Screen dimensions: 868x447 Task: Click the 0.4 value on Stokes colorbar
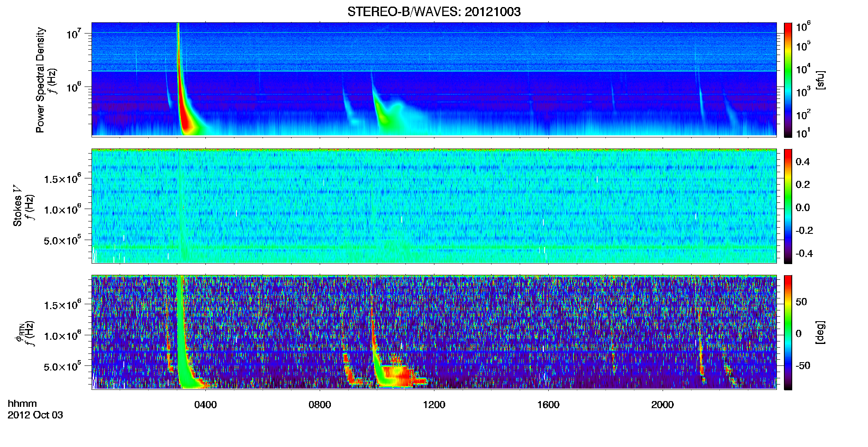803,162
